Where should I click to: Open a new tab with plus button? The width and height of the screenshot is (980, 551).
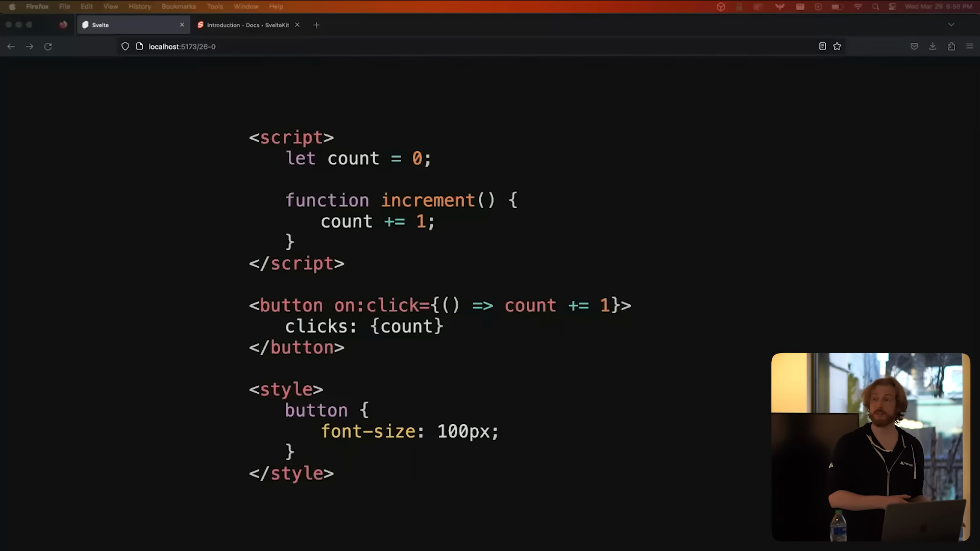[x=316, y=25]
